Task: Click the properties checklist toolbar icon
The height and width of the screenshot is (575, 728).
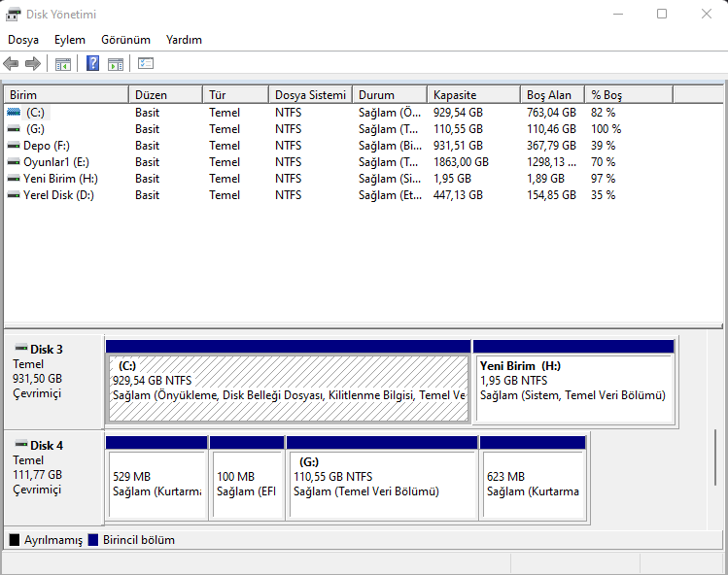Action: tap(146, 63)
